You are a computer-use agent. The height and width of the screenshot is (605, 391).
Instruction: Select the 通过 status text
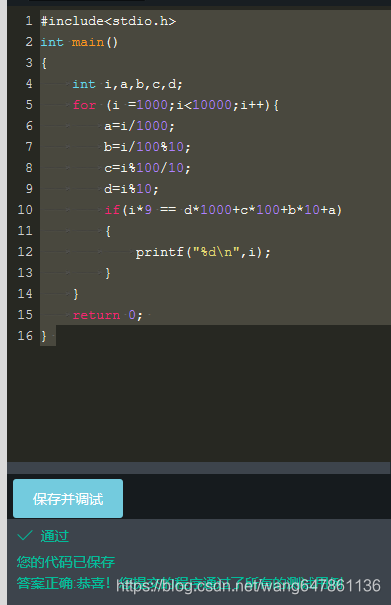[x=55, y=536]
